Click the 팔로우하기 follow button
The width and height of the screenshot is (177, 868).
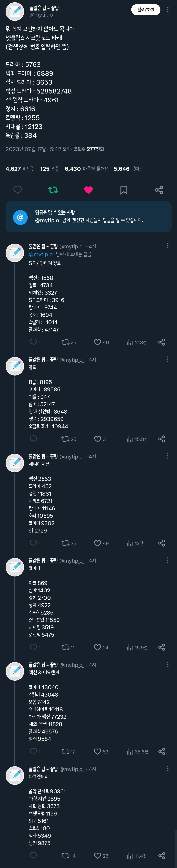145,10
